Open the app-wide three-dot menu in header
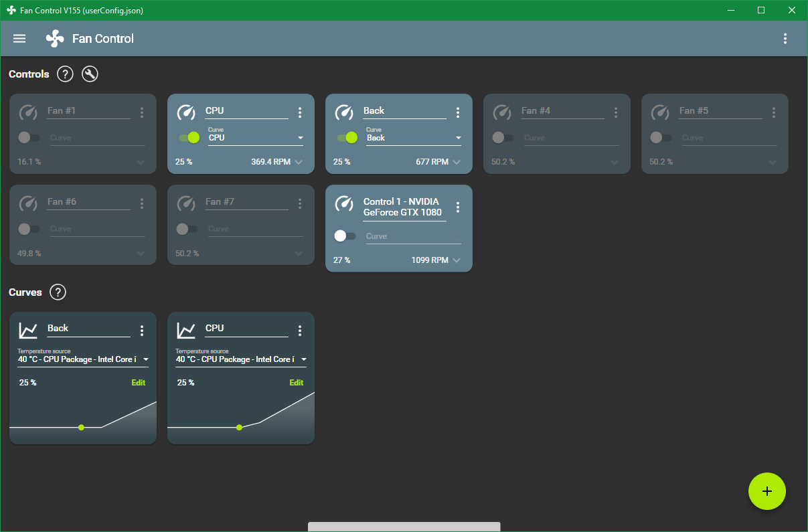The image size is (808, 532). click(785, 39)
